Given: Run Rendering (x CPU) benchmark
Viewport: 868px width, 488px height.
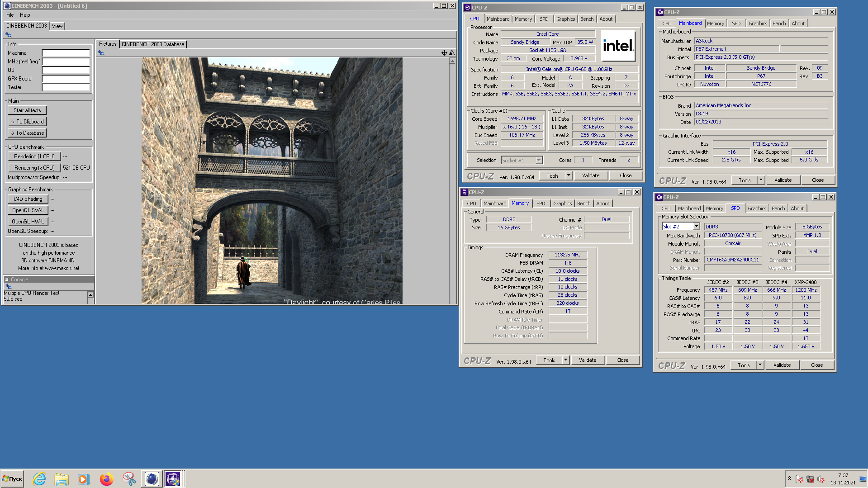Looking at the screenshot, I should click(34, 168).
